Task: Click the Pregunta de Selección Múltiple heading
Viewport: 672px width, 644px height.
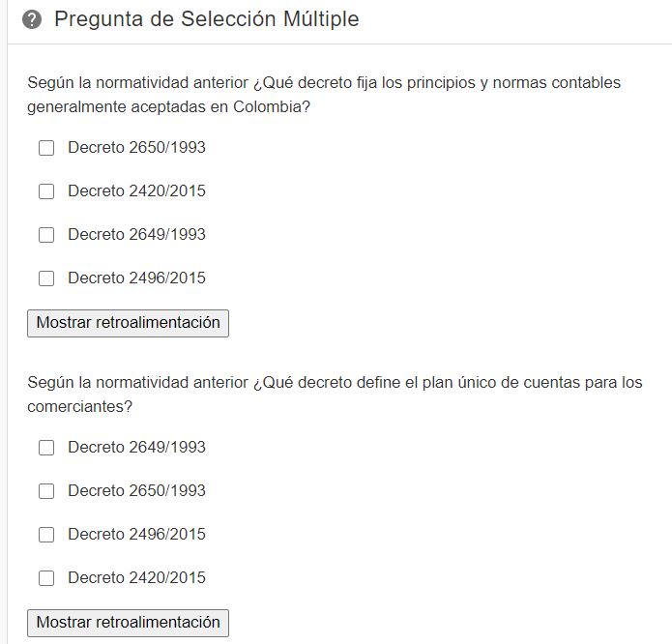Action: coord(207,19)
